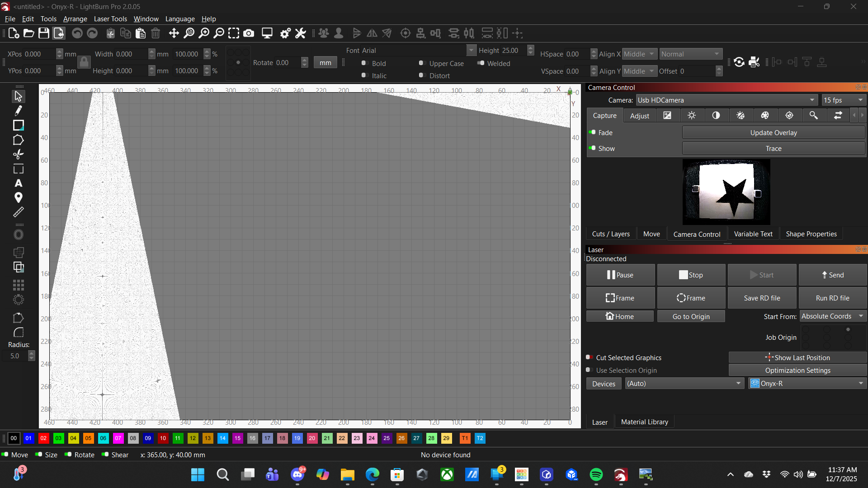Screen dimensions: 868x488
Task: Expand the Usb HDCamera camera dropdown
Action: coord(726,100)
